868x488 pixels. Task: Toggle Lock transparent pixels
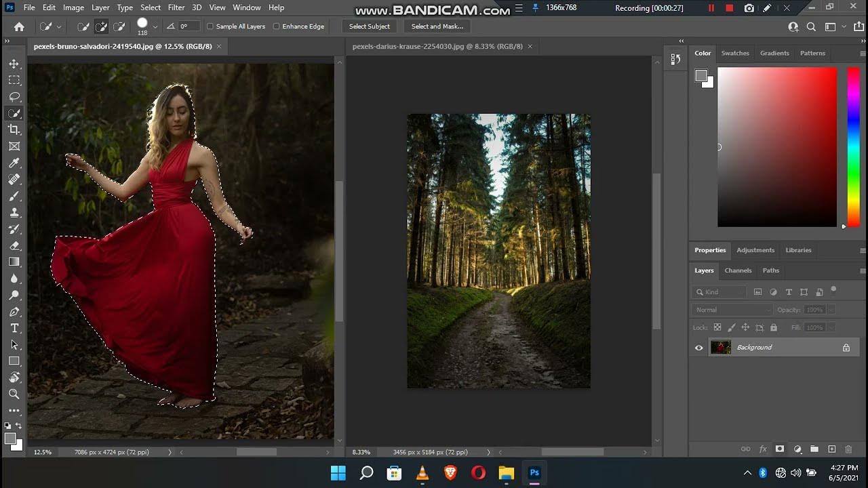pos(717,327)
